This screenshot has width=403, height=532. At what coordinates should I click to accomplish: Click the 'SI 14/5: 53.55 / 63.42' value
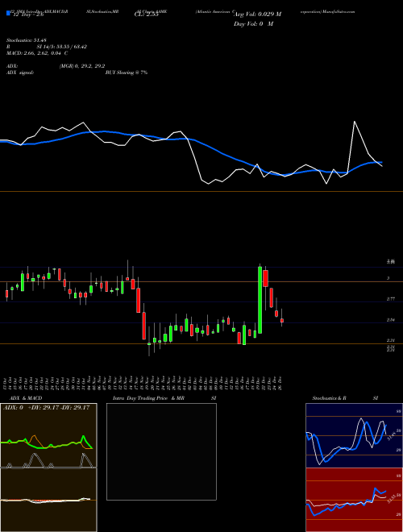(x=62, y=47)
